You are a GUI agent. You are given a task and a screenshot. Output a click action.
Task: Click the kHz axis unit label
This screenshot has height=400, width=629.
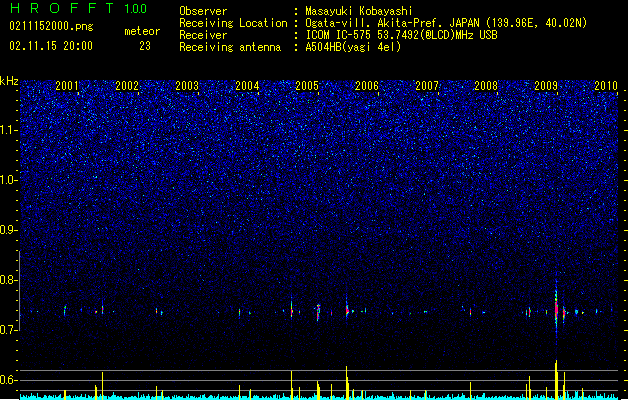pyautogui.click(x=9, y=81)
